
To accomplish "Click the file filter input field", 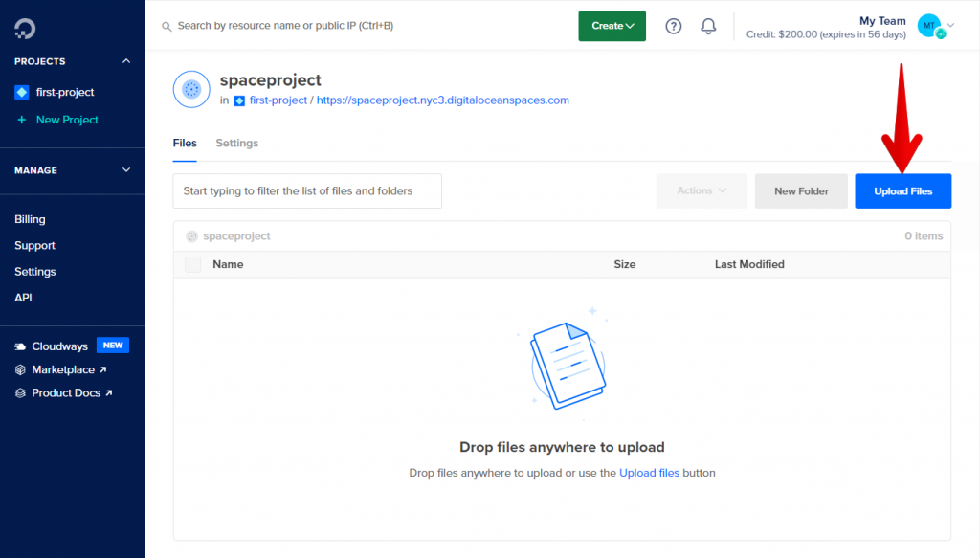I will tap(306, 190).
